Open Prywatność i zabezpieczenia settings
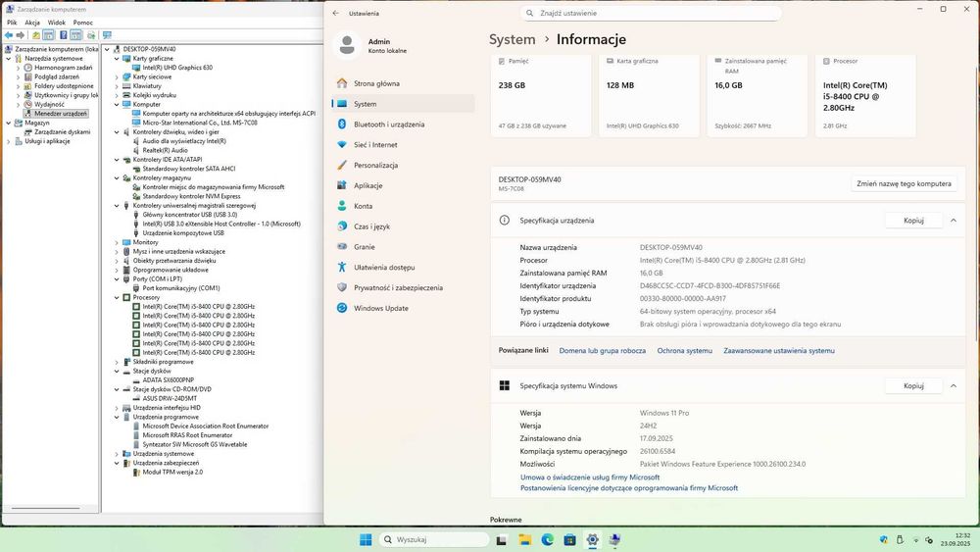Viewport: 980px width, 552px height. (398, 287)
